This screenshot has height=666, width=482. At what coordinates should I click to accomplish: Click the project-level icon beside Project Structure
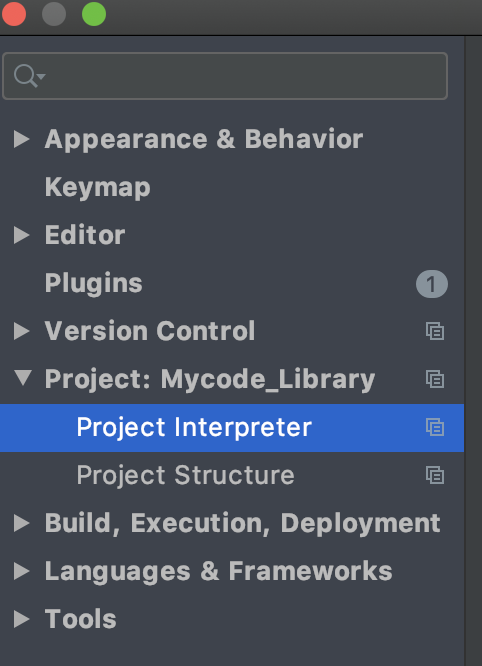[x=435, y=475]
